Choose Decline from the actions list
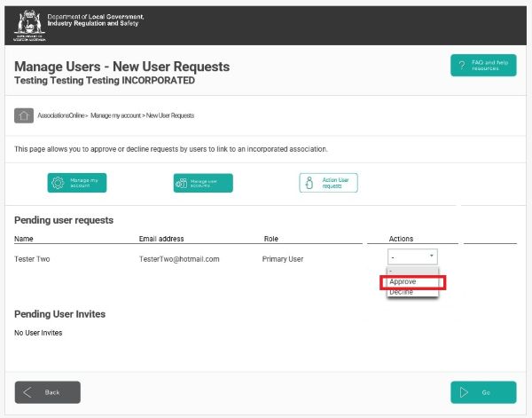Image resolution: width=532 pixels, height=418 pixels. click(x=412, y=292)
